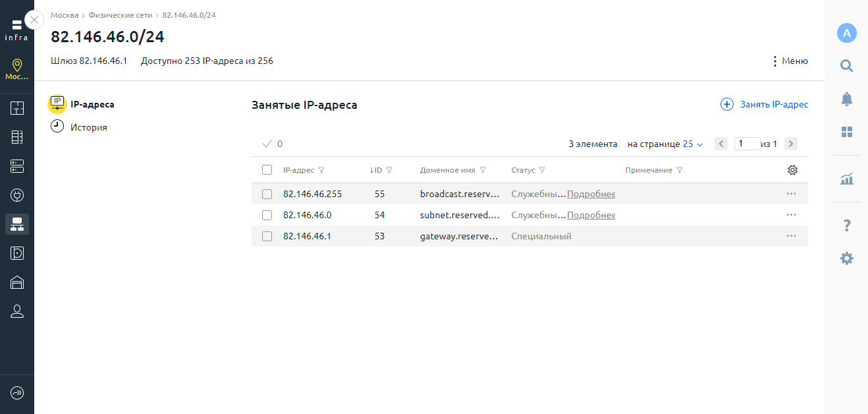Go to Физические сети breadcrumb

pos(120,15)
